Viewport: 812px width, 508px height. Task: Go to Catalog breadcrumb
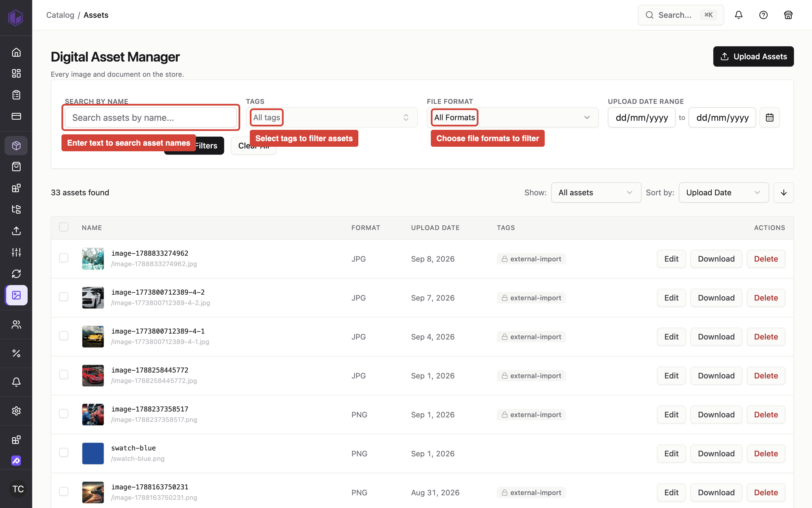[60, 15]
